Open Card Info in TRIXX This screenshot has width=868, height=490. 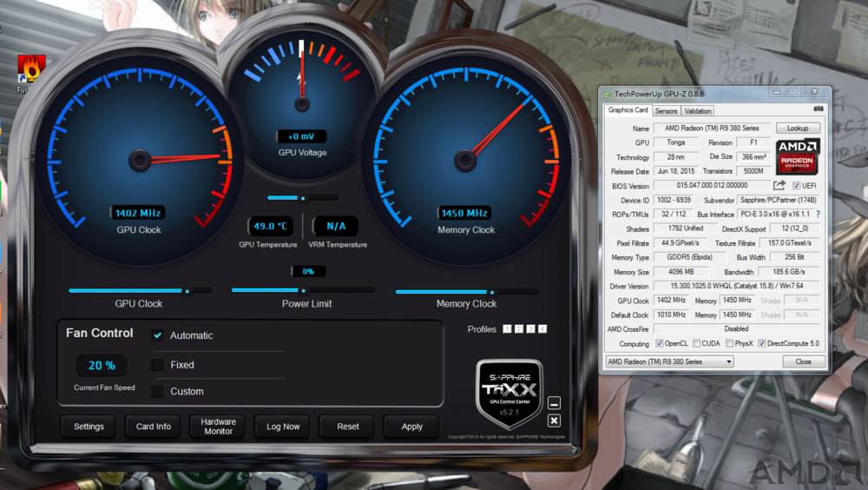(154, 427)
